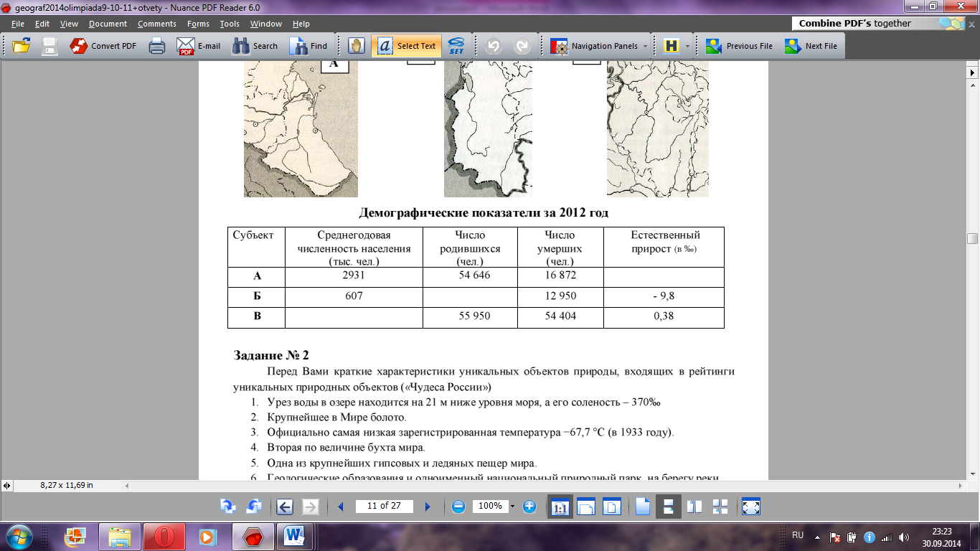Open the Document menu
The image size is (980, 551).
click(108, 24)
